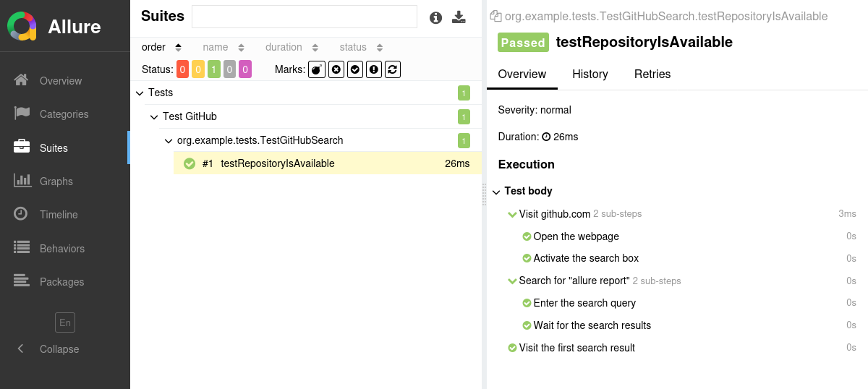The image size is (868, 389).
Task: Click the passed checkmark icon on test #1
Action: pyautogui.click(x=190, y=163)
